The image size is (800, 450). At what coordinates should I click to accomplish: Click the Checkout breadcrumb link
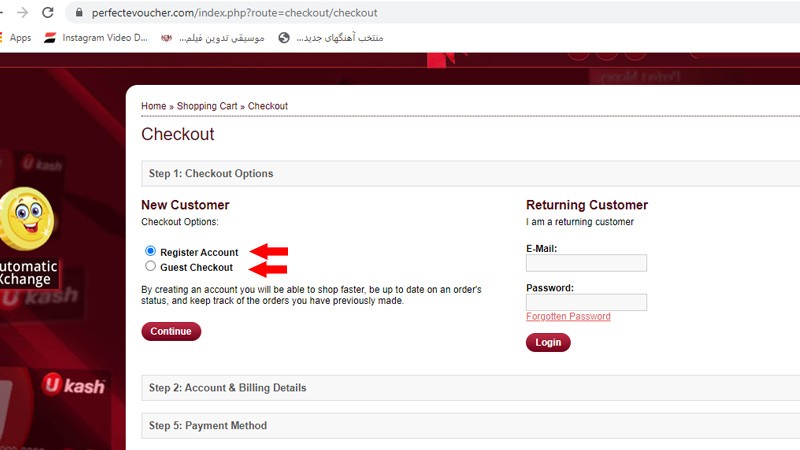coord(267,106)
